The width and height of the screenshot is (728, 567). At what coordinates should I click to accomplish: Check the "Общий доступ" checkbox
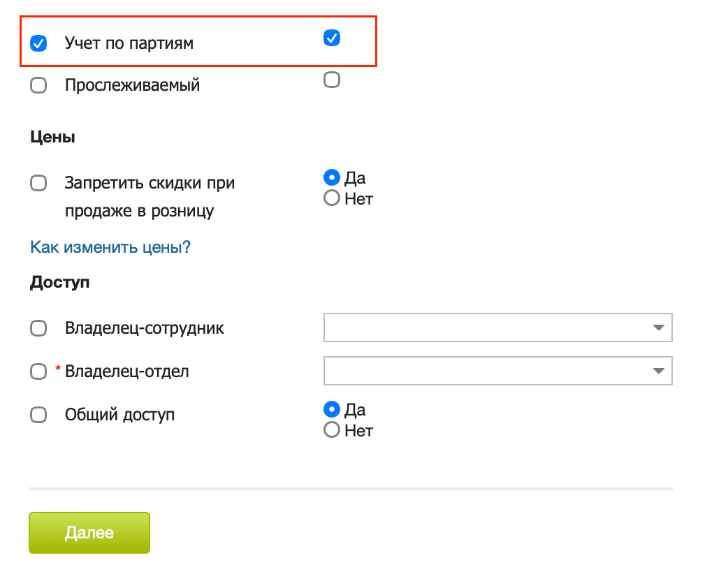pyautogui.click(x=38, y=414)
